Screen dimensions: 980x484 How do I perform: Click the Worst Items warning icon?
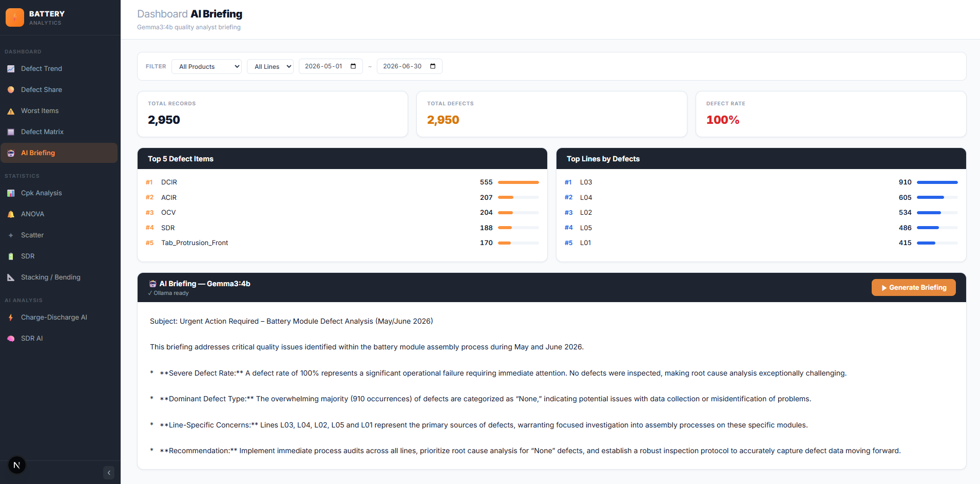point(11,111)
